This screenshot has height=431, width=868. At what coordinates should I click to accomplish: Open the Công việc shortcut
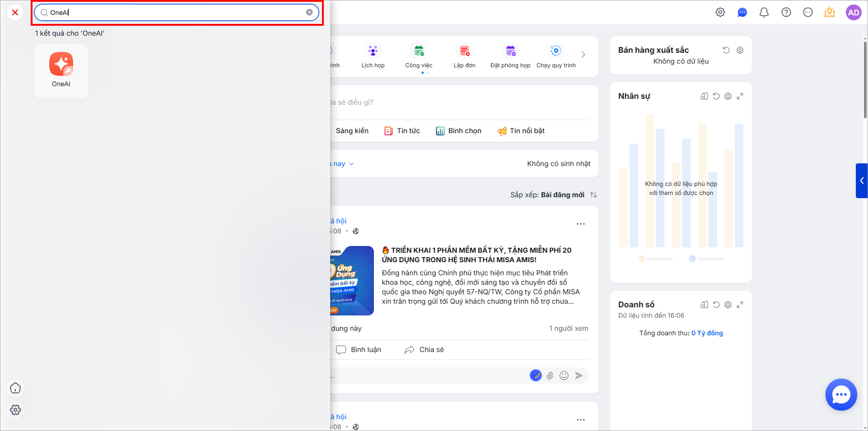[x=419, y=56]
